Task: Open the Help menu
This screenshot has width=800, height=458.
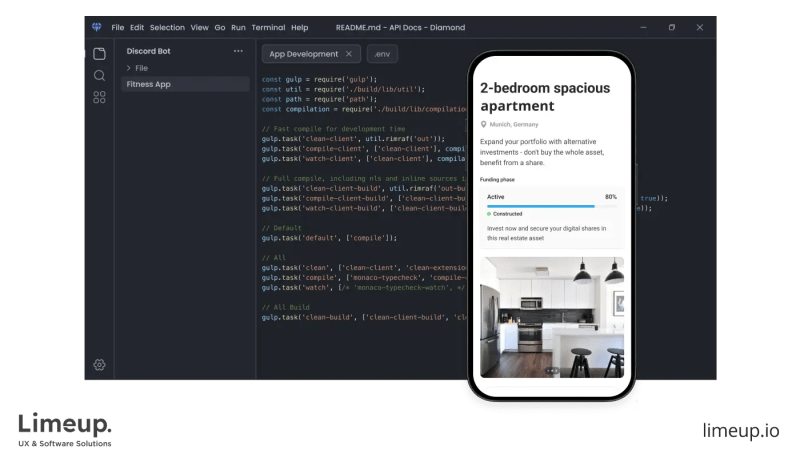Action: pyautogui.click(x=299, y=28)
